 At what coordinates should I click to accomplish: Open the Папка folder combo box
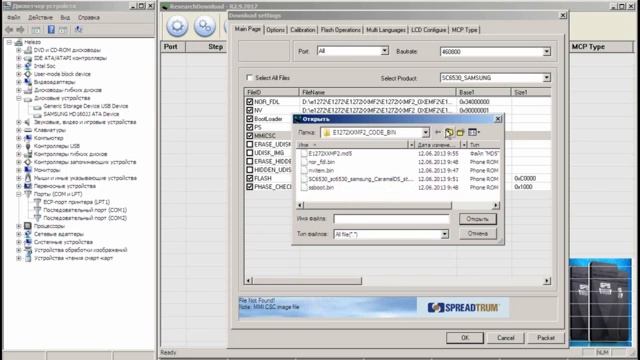click(375, 132)
